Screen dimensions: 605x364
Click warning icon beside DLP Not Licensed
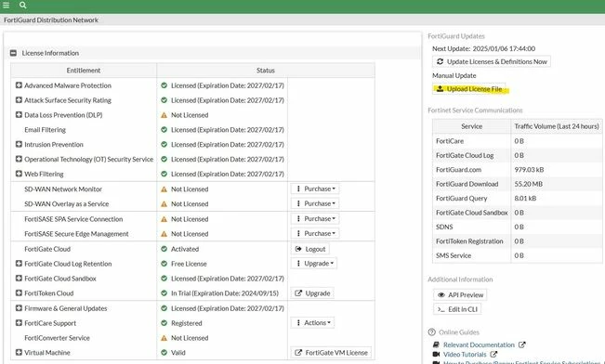164,115
